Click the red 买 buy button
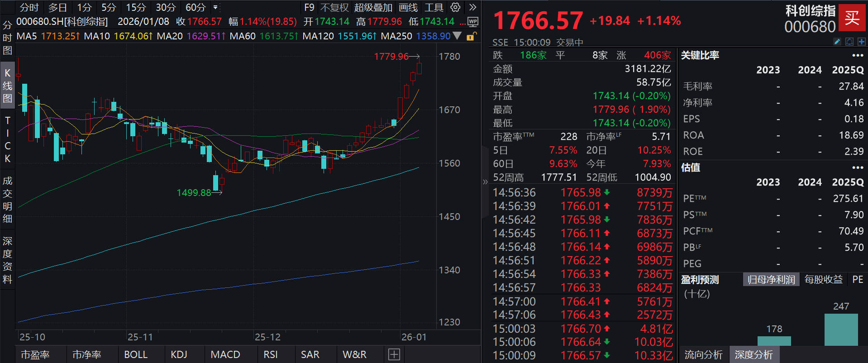868x363 pixels. point(852,18)
